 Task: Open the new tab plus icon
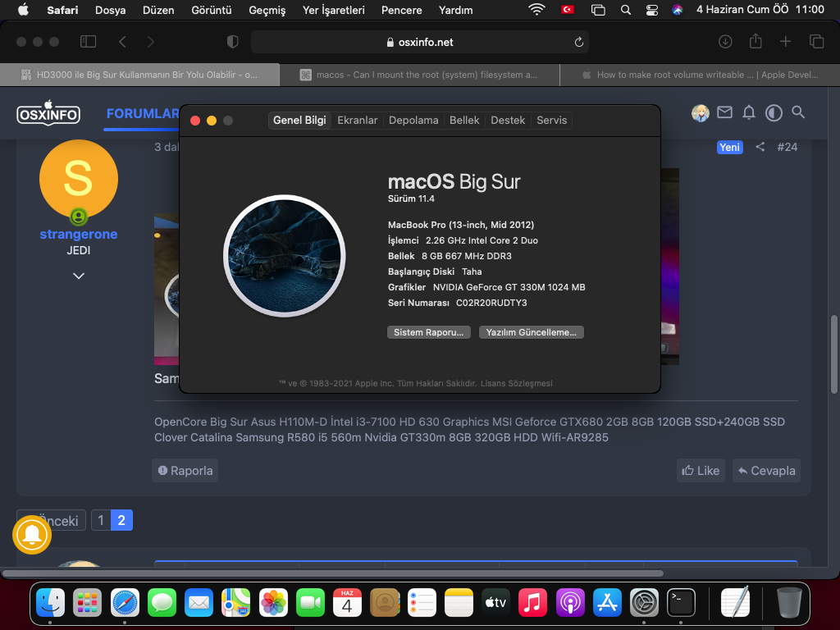[x=786, y=42]
